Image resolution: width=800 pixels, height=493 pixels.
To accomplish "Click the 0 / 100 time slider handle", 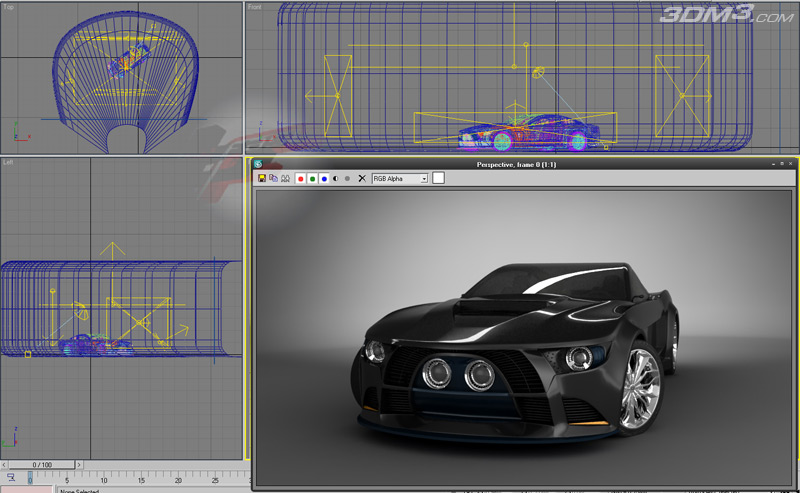I will pyautogui.click(x=42, y=465).
